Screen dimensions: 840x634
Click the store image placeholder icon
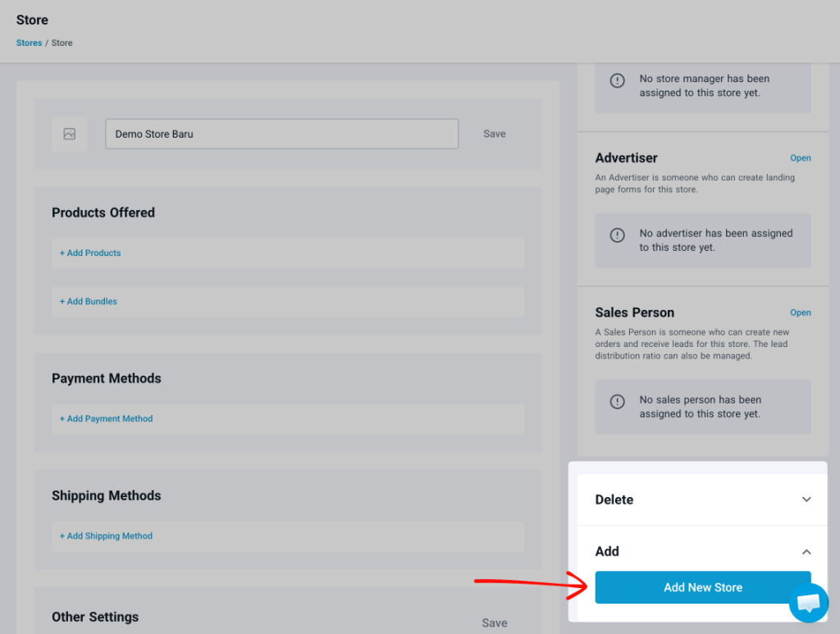tap(70, 134)
